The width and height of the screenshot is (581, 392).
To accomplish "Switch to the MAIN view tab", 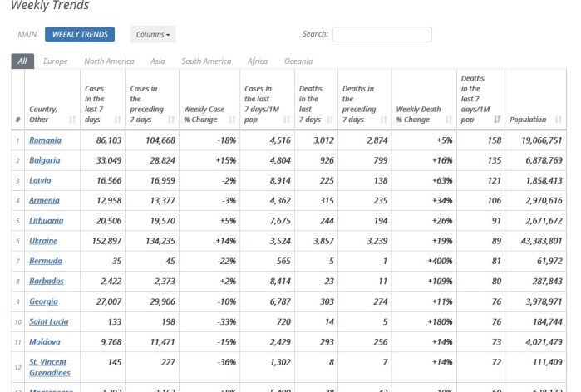I will tap(27, 35).
